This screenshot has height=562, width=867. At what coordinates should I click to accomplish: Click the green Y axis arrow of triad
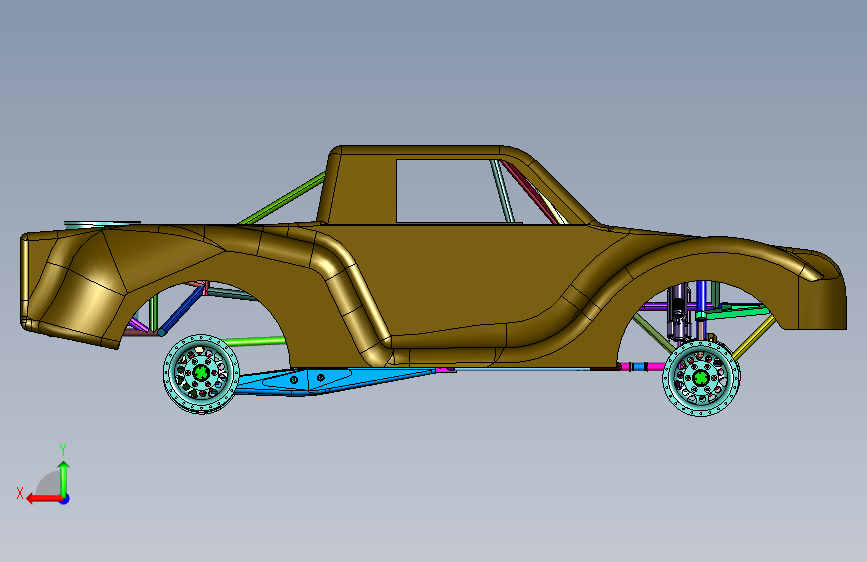[64, 478]
